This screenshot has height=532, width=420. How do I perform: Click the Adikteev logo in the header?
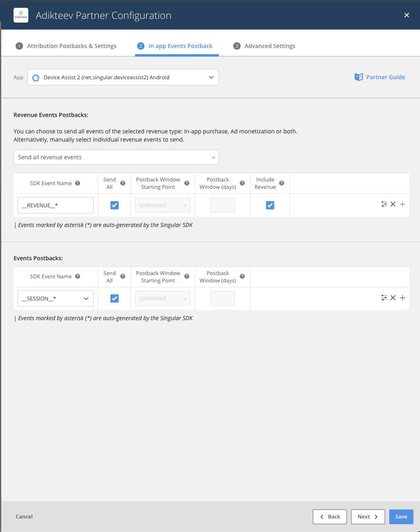click(21, 15)
